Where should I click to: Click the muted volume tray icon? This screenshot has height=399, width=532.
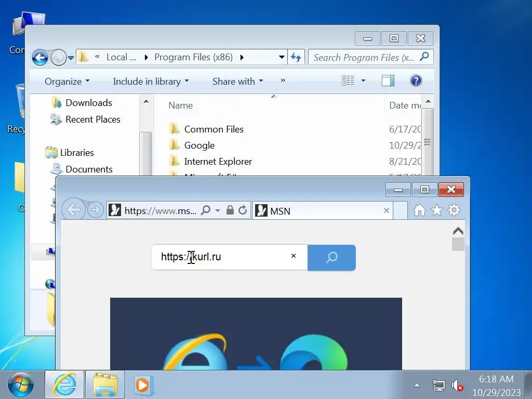click(457, 386)
